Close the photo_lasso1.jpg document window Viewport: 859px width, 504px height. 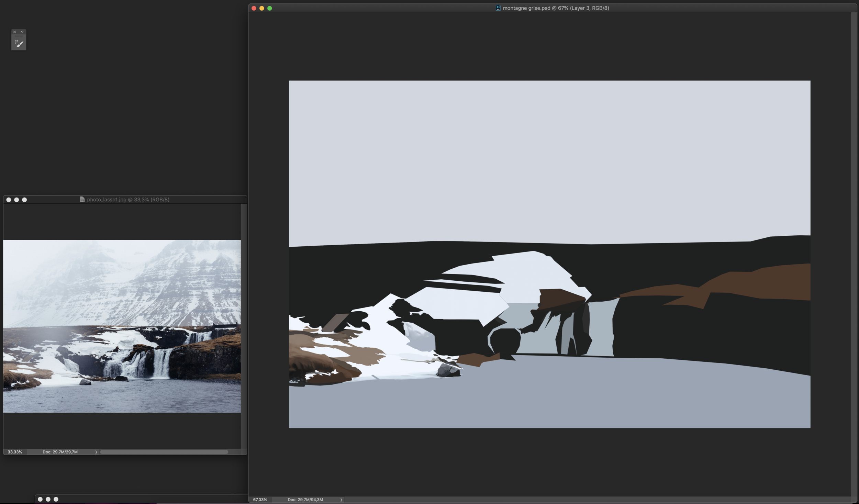[x=9, y=200]
